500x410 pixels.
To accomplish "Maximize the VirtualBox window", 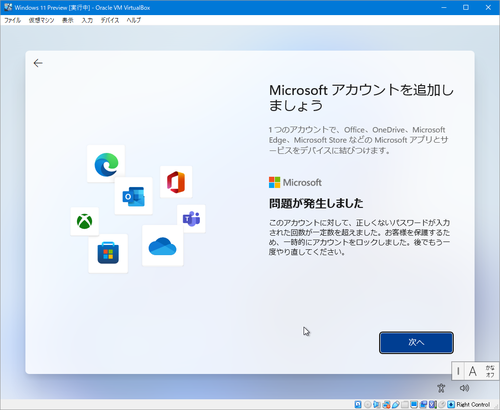I will click(x=466, y=7).
